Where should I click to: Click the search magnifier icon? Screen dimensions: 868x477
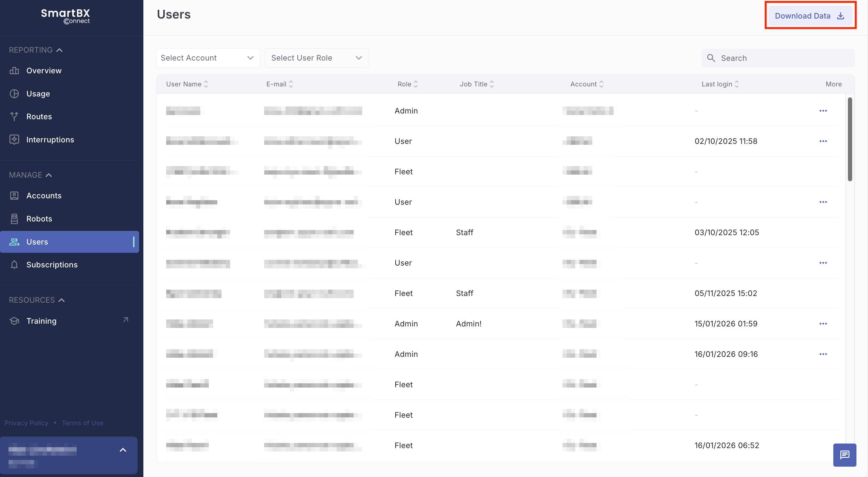tap(711, 58)
